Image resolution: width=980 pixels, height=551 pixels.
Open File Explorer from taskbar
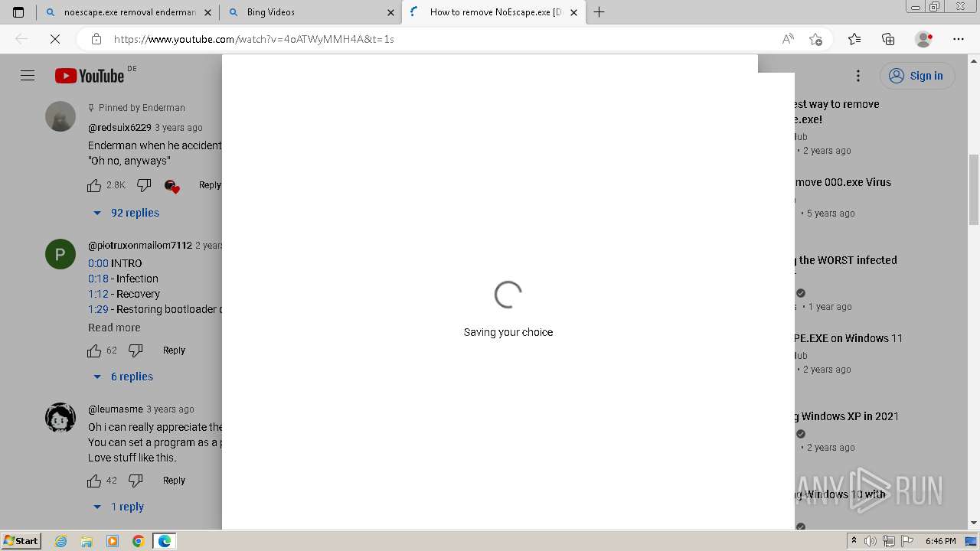click(x=87, y=541)
